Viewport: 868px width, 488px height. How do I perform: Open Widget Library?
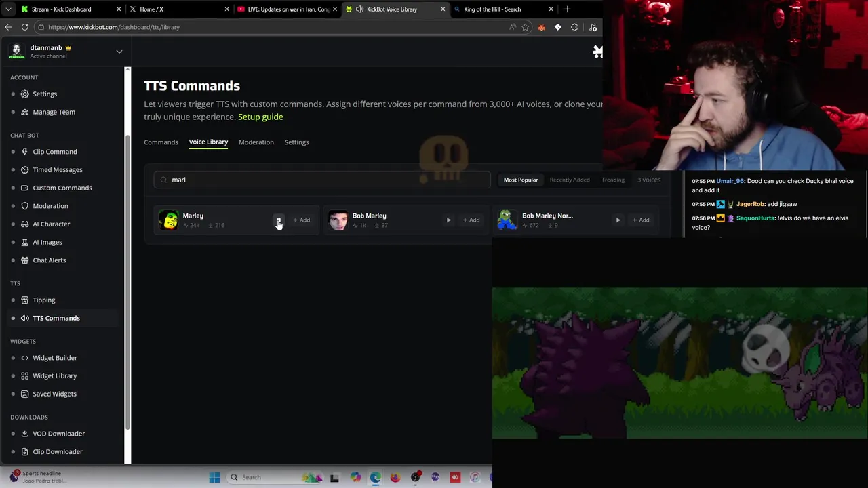coord(55,375)
